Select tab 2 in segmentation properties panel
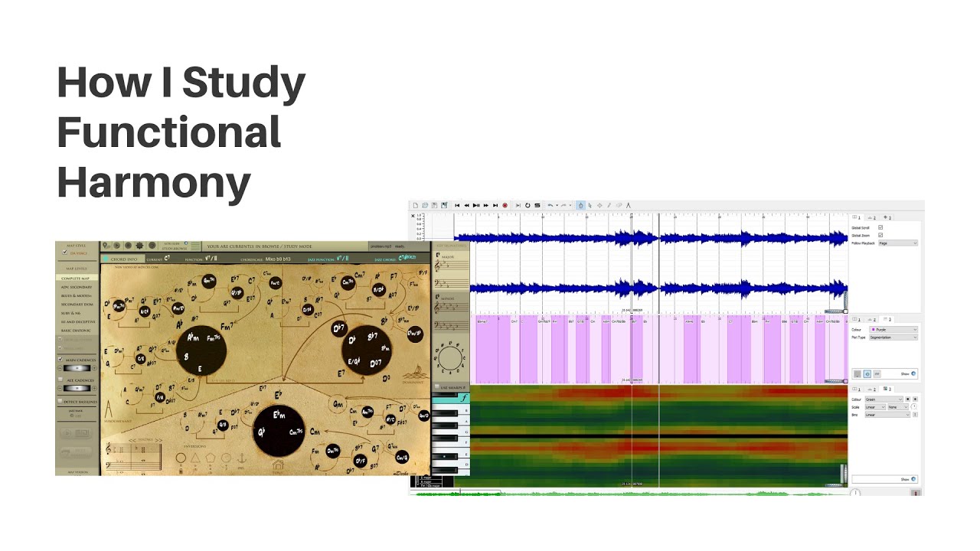 [x=872, y=319]
